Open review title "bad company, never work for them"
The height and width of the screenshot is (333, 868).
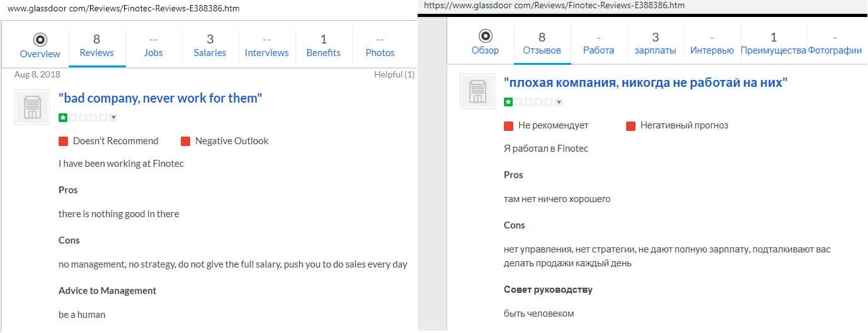[161, 98]
